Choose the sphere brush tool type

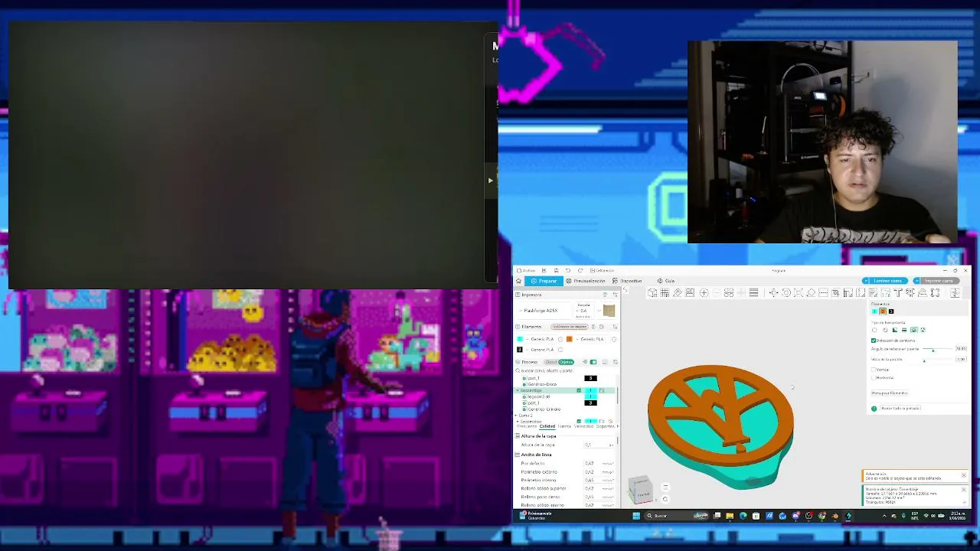point(885,330)
